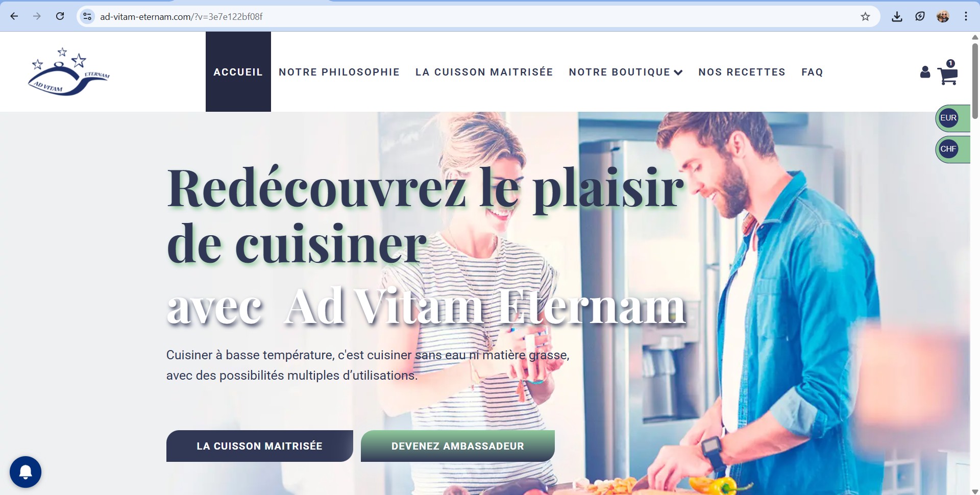Screen dimensions: 980x495
Task: Switch currency to EUR
Action: (x=948, y=118)
